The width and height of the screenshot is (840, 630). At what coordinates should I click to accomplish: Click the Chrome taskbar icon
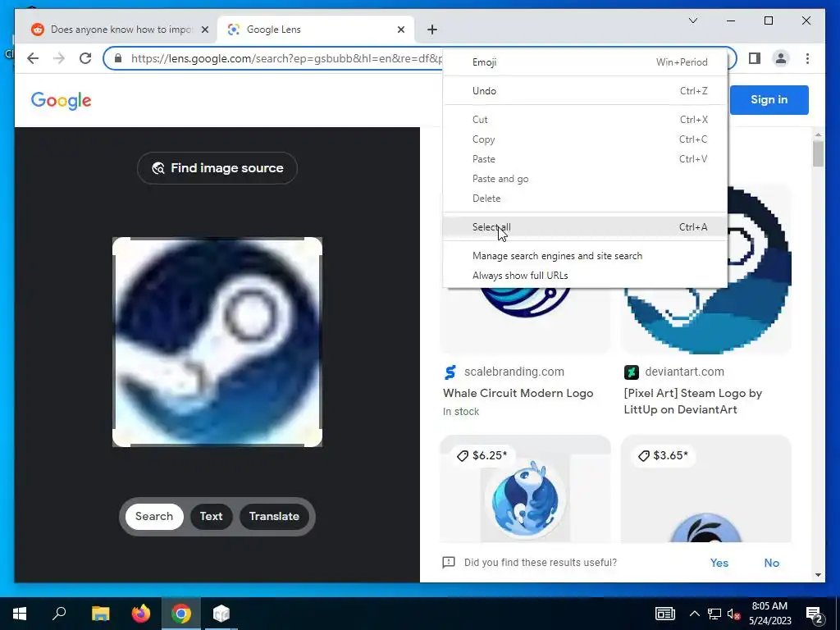181,614
